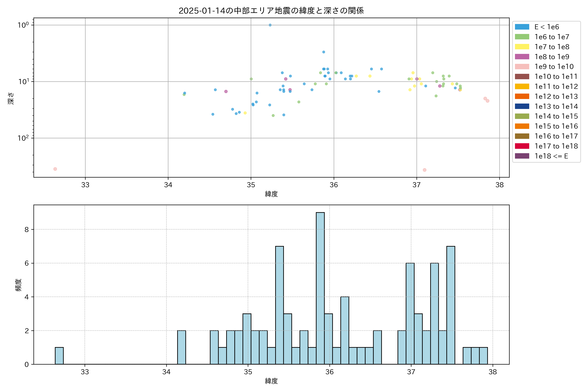Click the tallest histogram bar with frequency 9
This screenshot has height=392, width=588.
point(320,287)
